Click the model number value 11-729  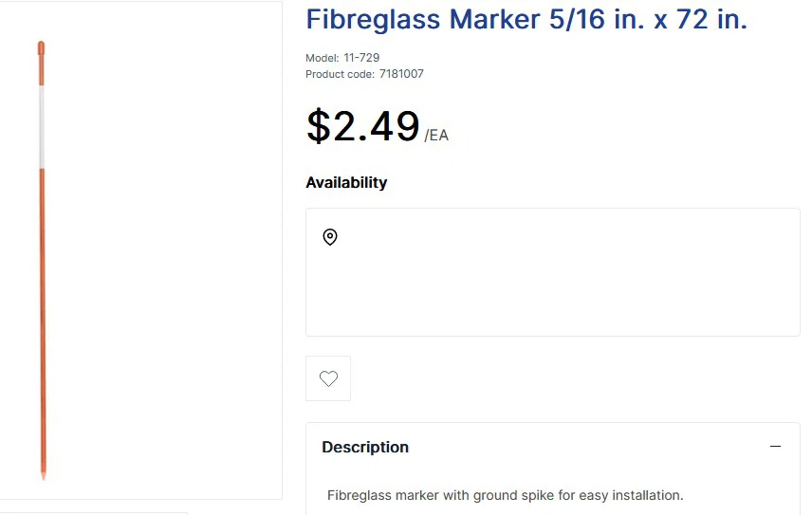pyautogui.click(x=361, y=58)
